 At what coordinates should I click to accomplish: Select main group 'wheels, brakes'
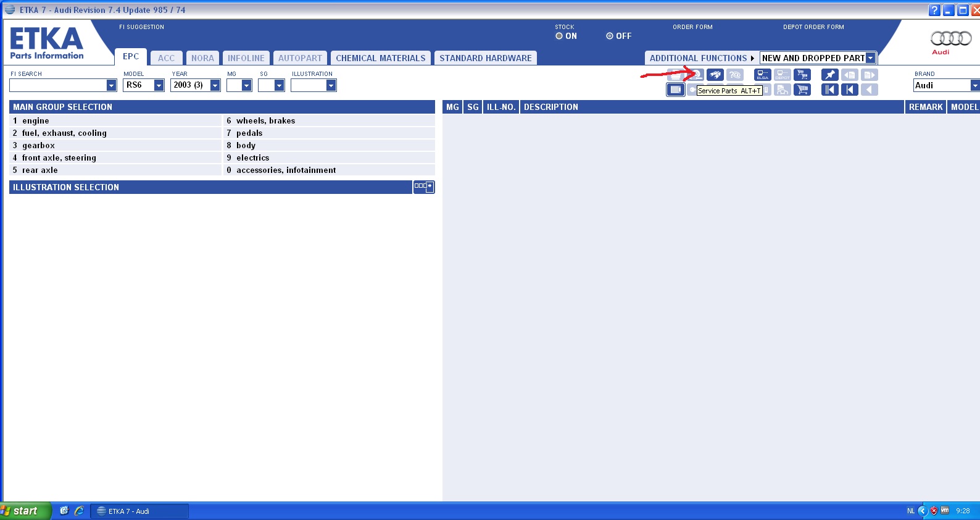tap(265, 121)
